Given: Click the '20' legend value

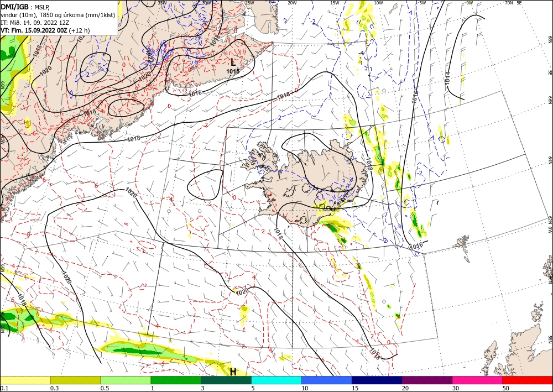Looking at the screenshot, I should (x=405, y=388).
